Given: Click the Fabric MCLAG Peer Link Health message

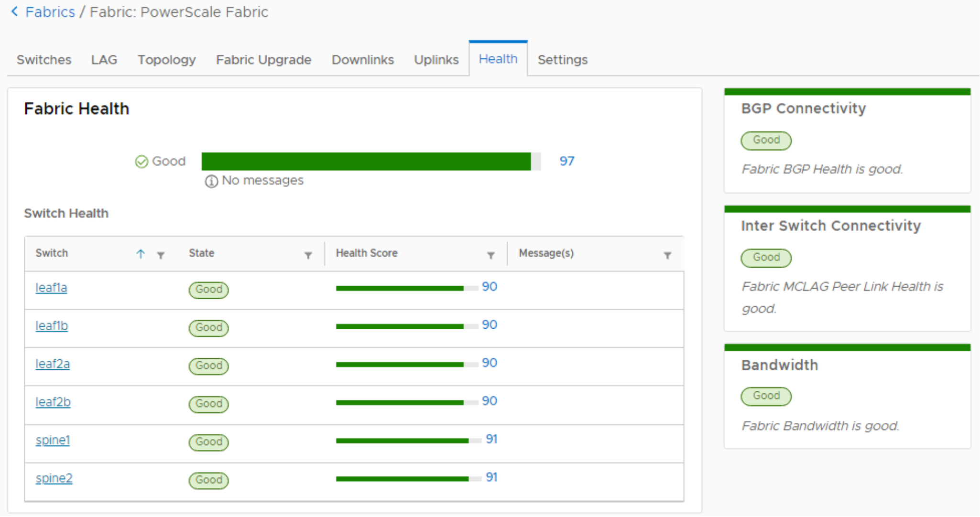Looking at the screenshot, I should [842, 297].
